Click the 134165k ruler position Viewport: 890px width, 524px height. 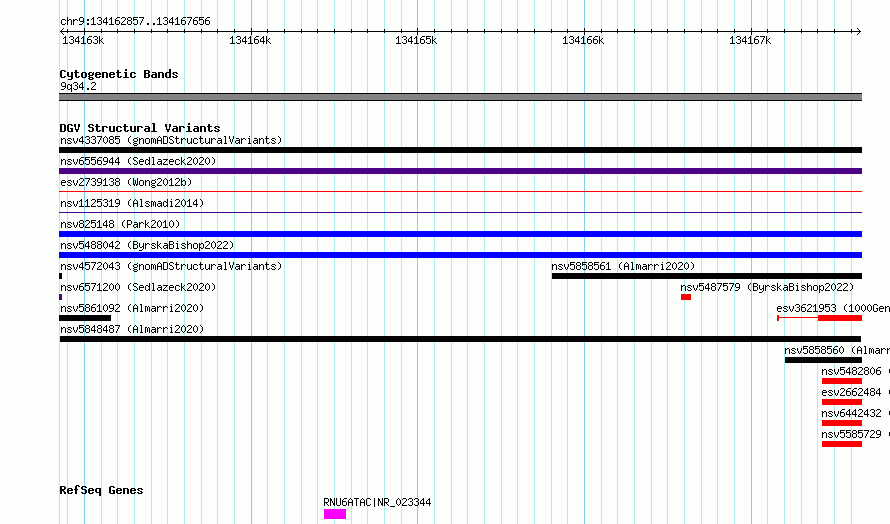[x=416, y=40]
